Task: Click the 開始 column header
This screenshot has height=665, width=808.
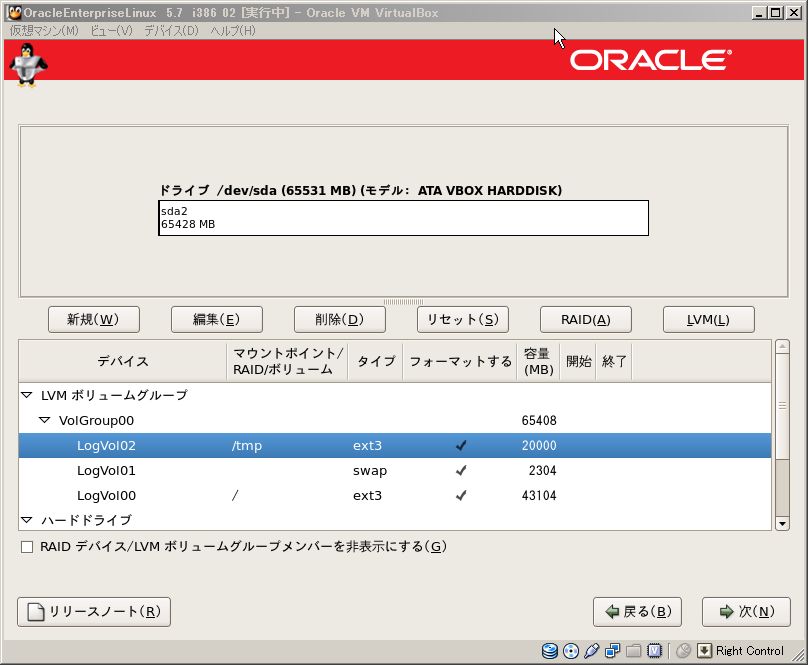Action: [x=578, y=361]
